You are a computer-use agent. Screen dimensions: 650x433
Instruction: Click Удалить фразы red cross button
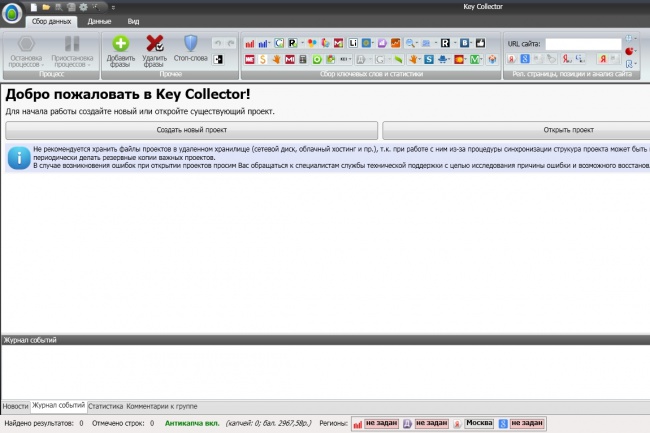point(154,51)
